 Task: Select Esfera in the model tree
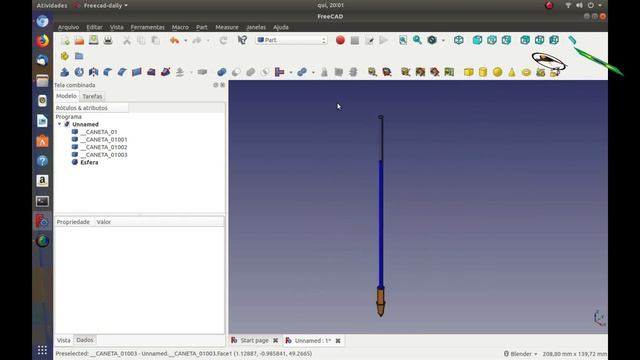point(89,162)
